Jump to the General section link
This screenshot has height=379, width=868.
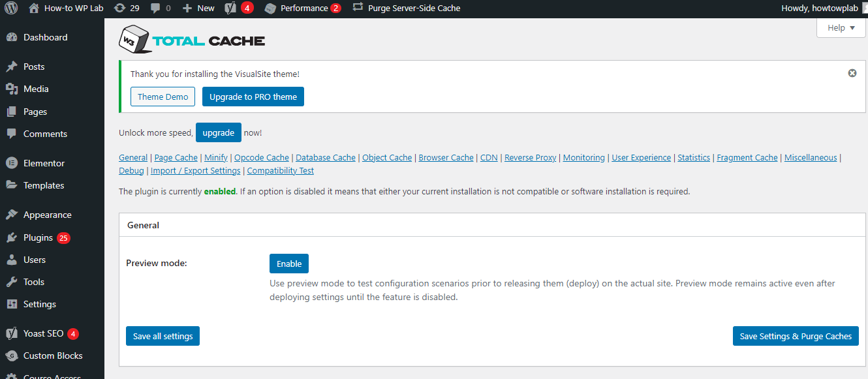(x=133, y=157)
